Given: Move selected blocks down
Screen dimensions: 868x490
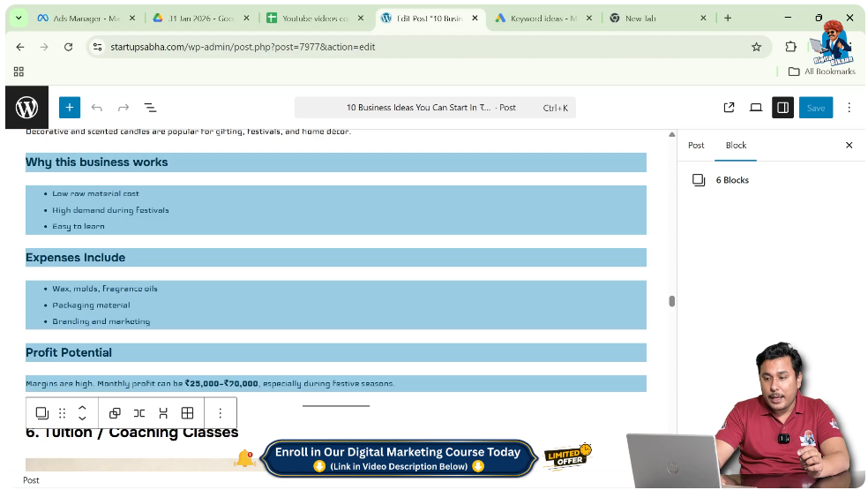Looking at the screenshot, I should (x=82, y=418).
